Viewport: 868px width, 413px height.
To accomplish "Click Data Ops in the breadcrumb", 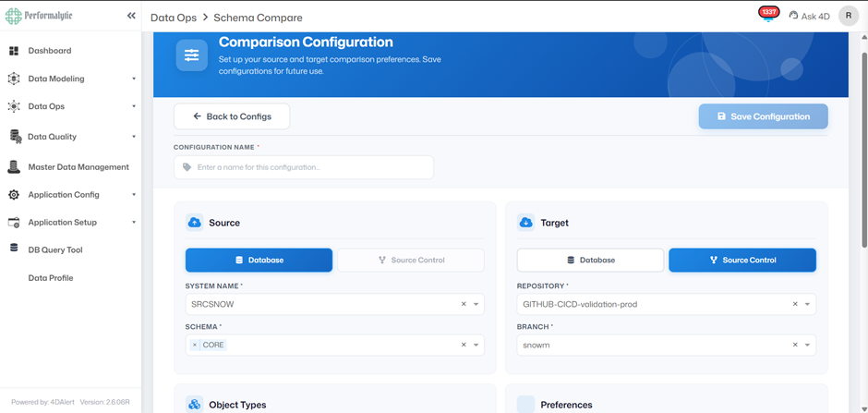I will point(174,18).
